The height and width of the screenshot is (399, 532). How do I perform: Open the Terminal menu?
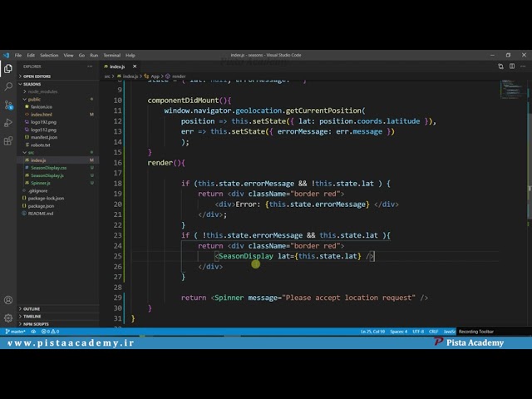pos(112,56)
